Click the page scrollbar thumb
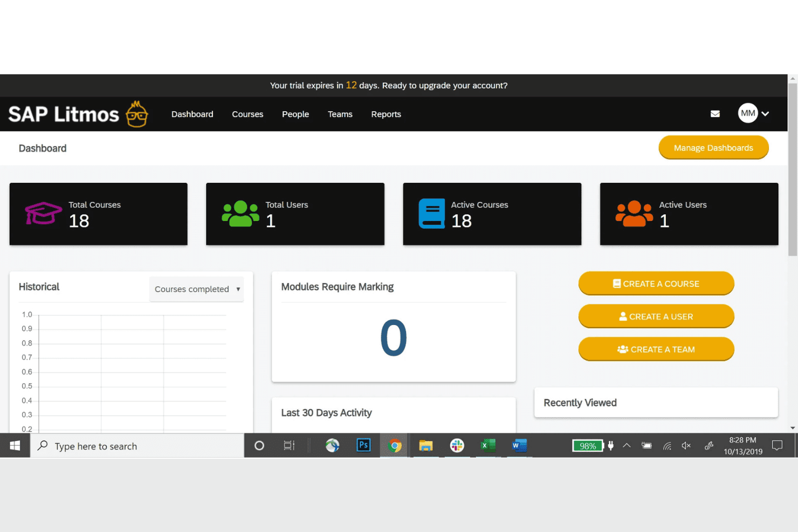 793,169
